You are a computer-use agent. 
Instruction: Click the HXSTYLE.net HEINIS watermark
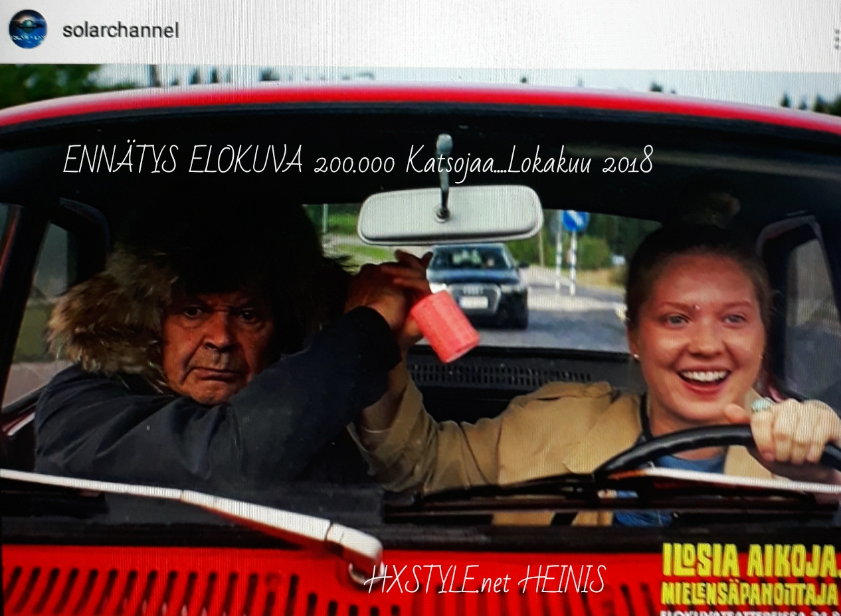484,581
